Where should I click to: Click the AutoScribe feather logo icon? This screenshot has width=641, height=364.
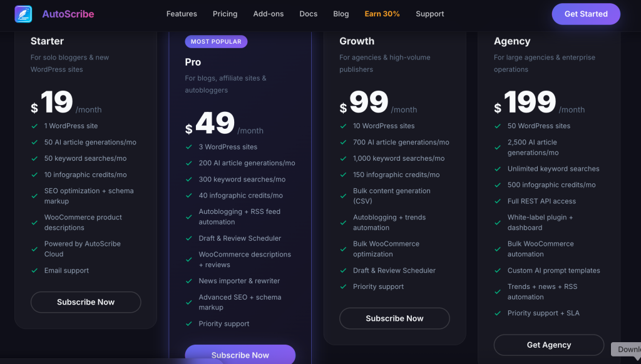(x=23, y=14)
